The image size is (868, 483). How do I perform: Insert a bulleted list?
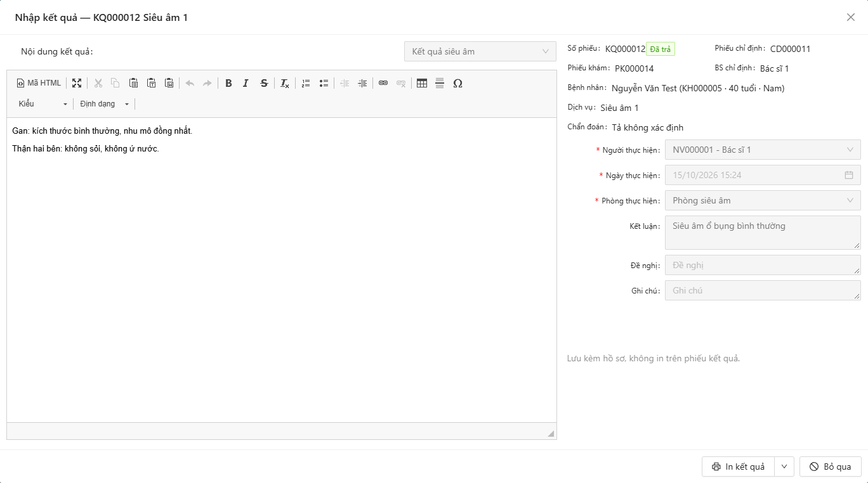coord(324,83)
